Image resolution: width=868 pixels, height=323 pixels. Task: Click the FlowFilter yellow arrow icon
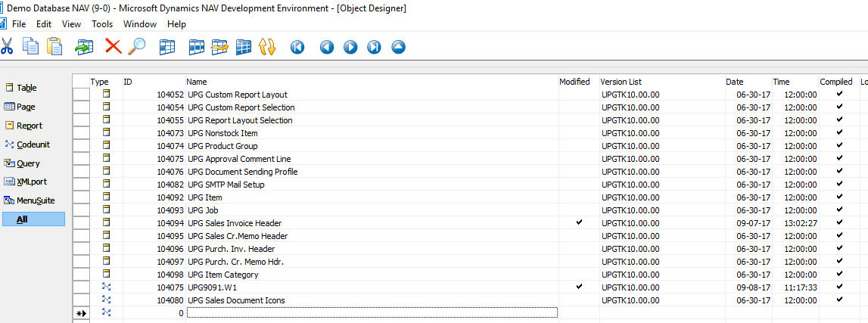(219, 47)
